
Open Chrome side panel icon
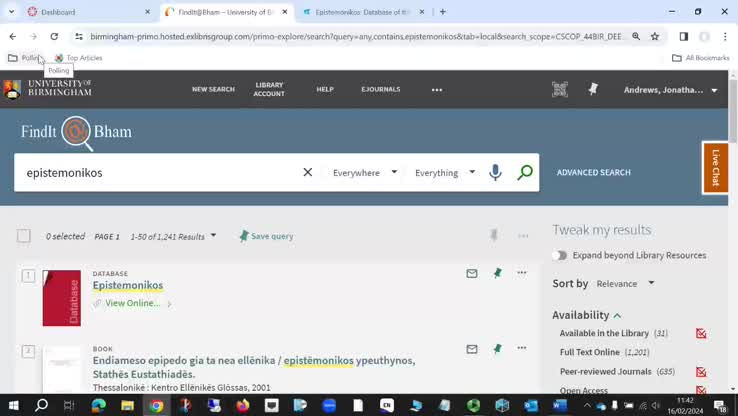[683, 36]
